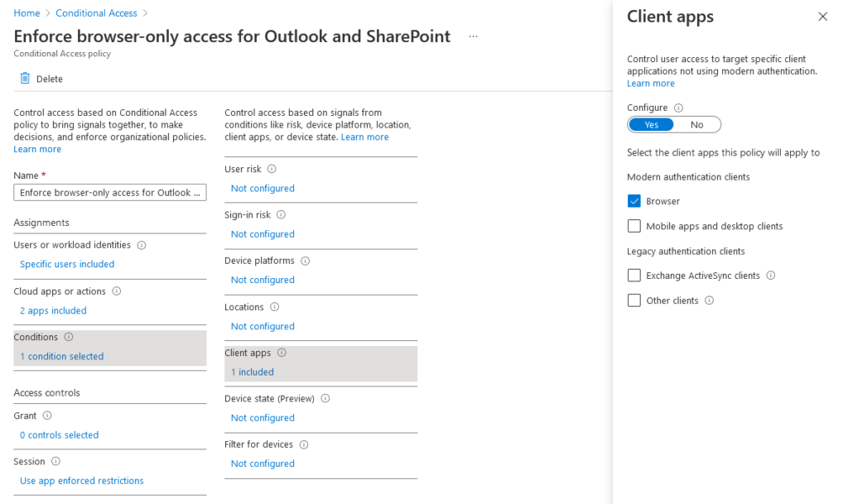Image resolution: width=848 pixels, height=504 pixels.
Task: Click the Delete policy button
Action: click(41, 79)
